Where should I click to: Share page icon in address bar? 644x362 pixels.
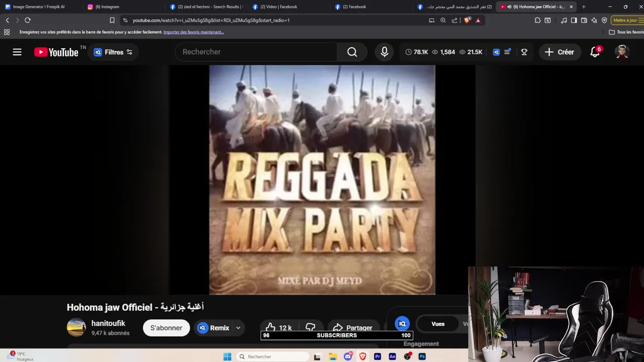click(454, 20)
